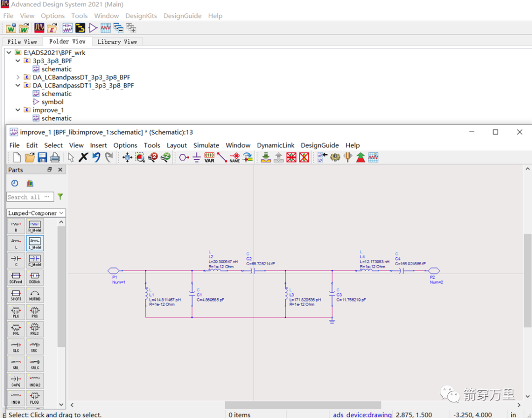The width and height of the screenshot is (532, 418).
Task: Expand the DA_LCBandpassDT_3p3_3p8_BPF cell
Action: pyautogui.click(x=18, y=77)
